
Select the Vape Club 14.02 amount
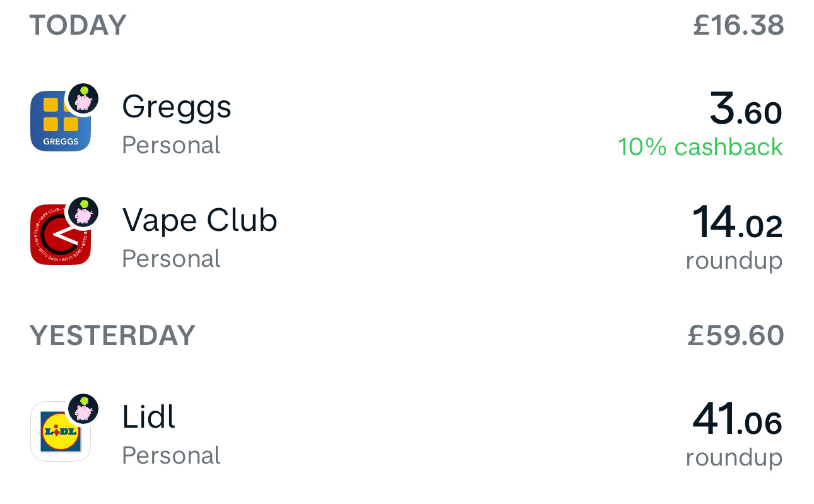[x=737, y=223]
